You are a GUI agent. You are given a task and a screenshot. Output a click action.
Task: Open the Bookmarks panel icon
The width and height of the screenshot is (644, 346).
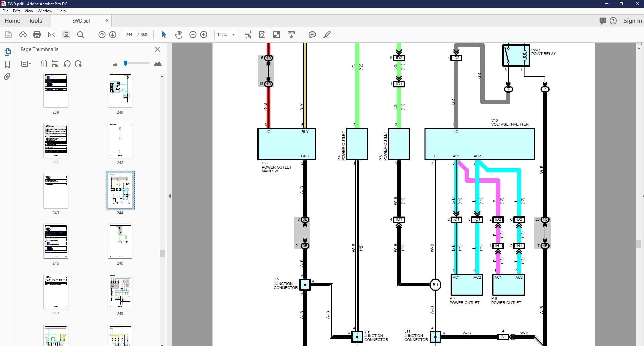tap(7, 64)
